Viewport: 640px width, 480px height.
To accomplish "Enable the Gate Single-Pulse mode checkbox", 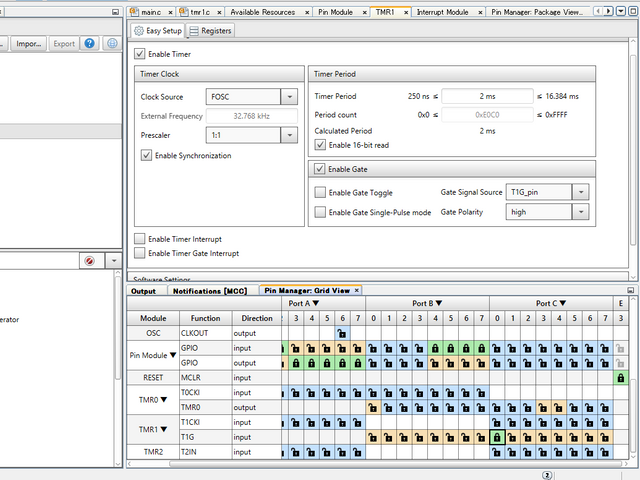I will point(320,212).
